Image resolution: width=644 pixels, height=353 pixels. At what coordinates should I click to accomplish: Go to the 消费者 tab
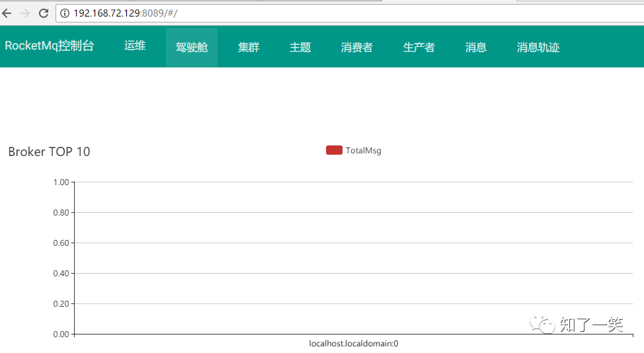(x=356, y=47)
